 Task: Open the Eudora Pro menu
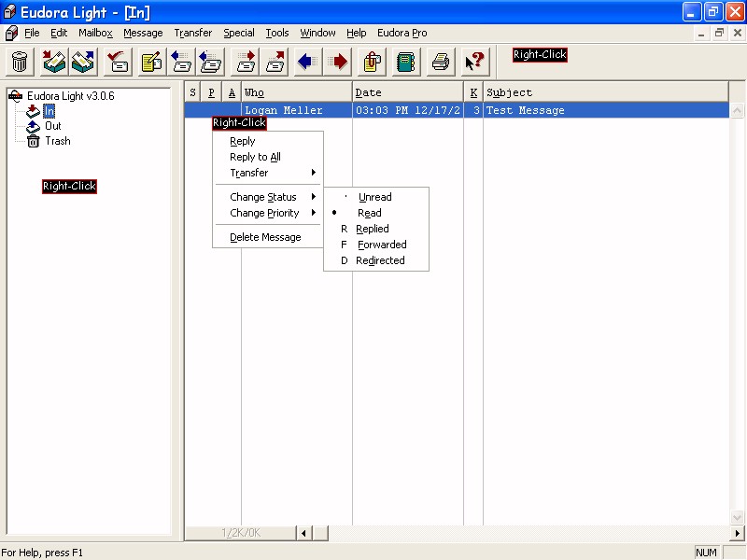(x=402, y=33)
